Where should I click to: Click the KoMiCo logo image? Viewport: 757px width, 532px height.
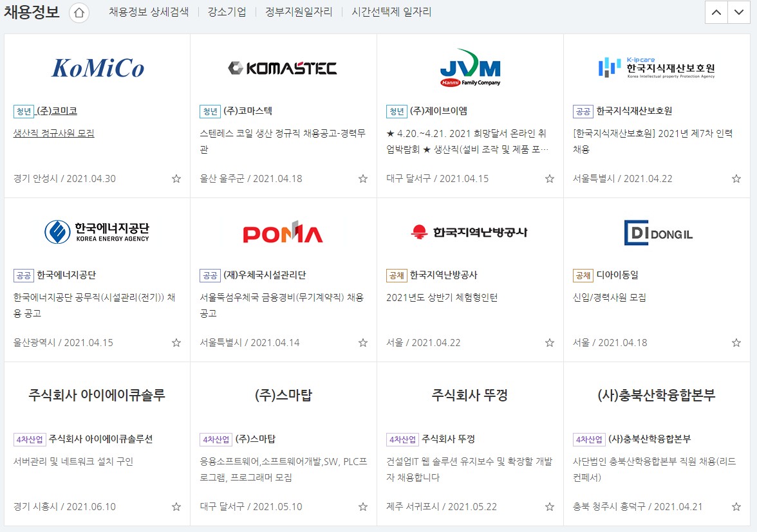[x=98, y=68]
